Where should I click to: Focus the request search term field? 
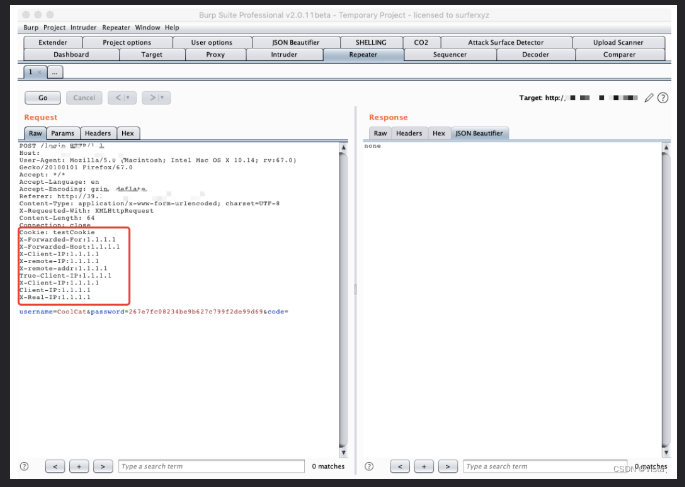[211, 466]
